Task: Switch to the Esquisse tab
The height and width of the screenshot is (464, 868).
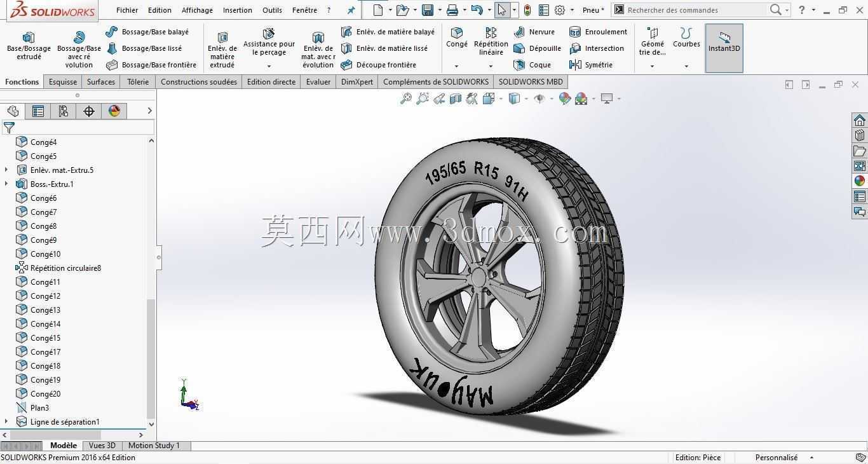Action: click(x=63, y=81)
